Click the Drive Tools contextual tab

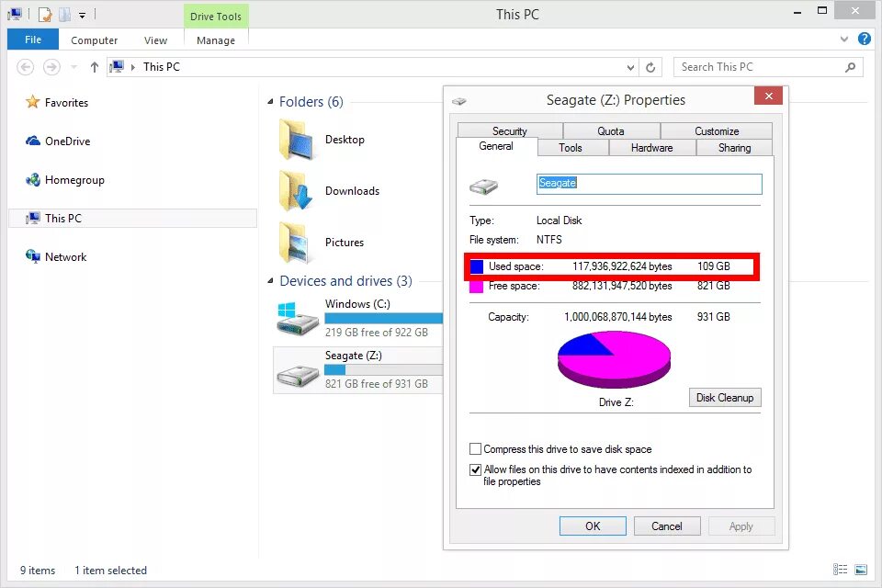(x=216, y=17)
